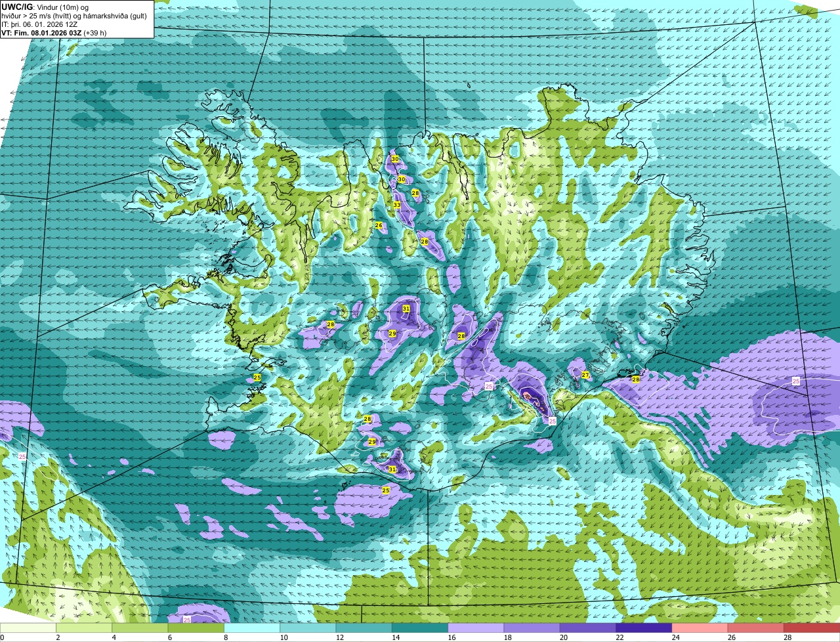
Task: Click the 'VT: Fim. 08.01.2026 03Z (+39 h)' line
Action: point(54,32)
